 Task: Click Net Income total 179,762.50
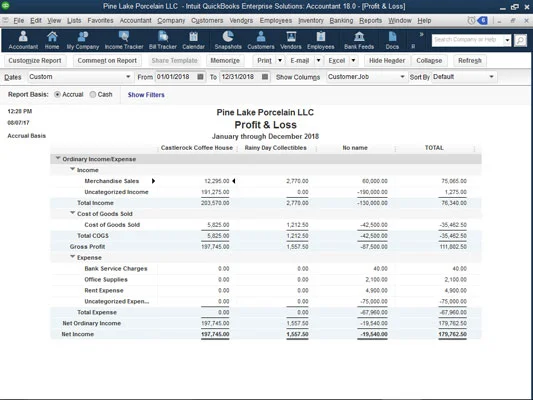click(452, 334)
